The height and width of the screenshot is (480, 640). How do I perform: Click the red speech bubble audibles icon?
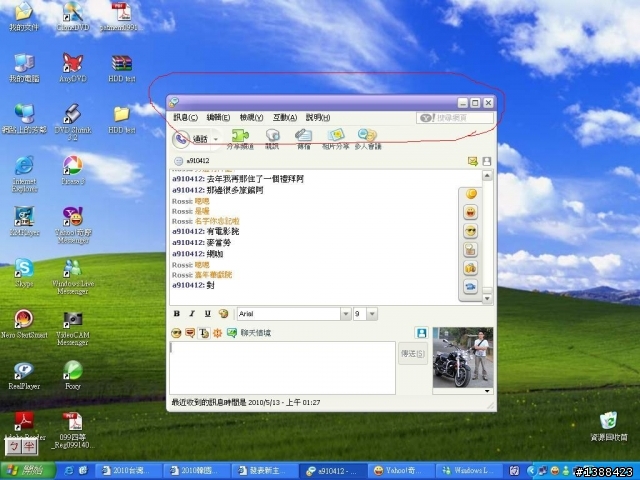190,333
